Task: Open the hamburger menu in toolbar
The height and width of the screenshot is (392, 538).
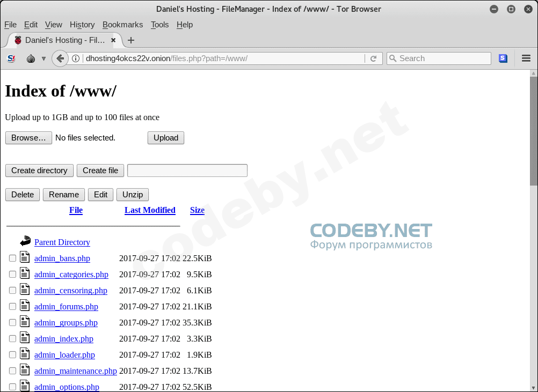Action: pyautogui.click(x=526, y=58)
